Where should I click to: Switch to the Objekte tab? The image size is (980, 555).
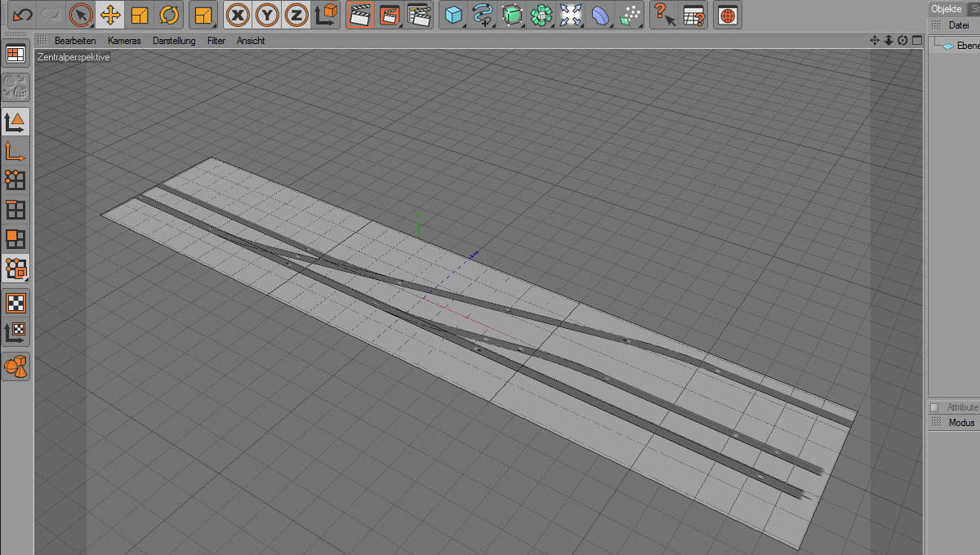click(947, 9)
